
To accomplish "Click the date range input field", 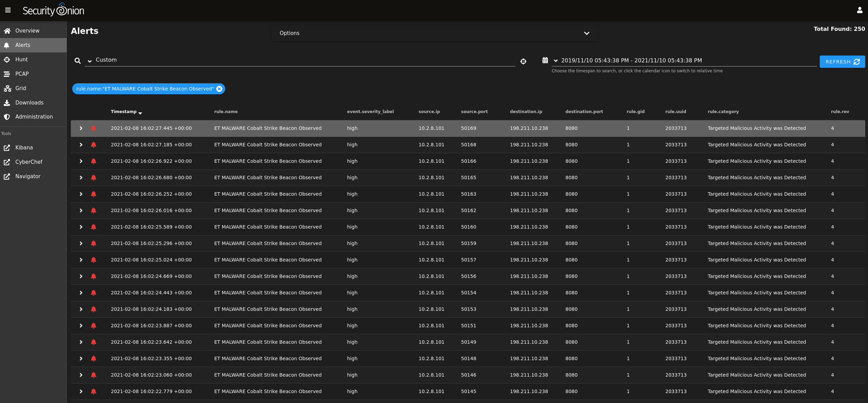I will tap(688, 61).
